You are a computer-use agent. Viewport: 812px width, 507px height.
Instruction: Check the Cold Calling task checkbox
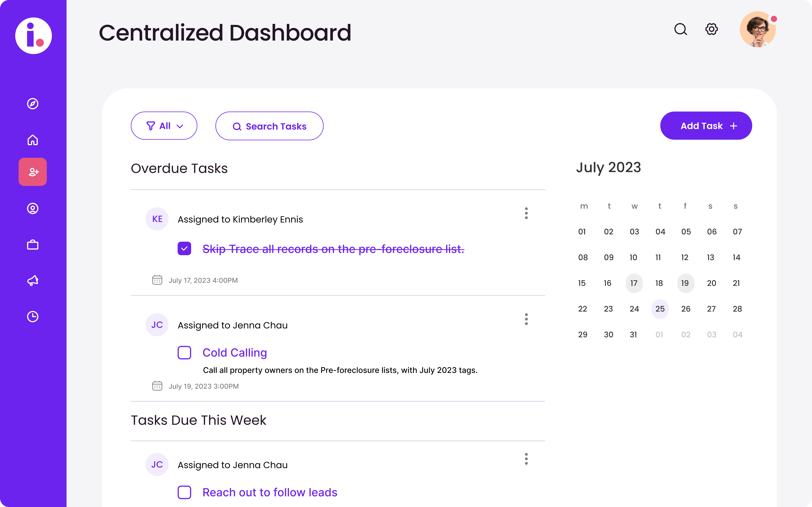(x=184, y=353)
